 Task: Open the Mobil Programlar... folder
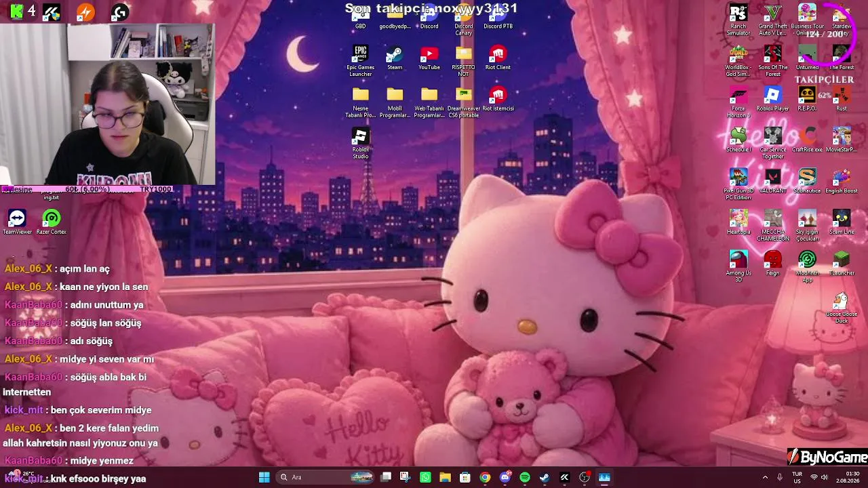tap(395, 102)
